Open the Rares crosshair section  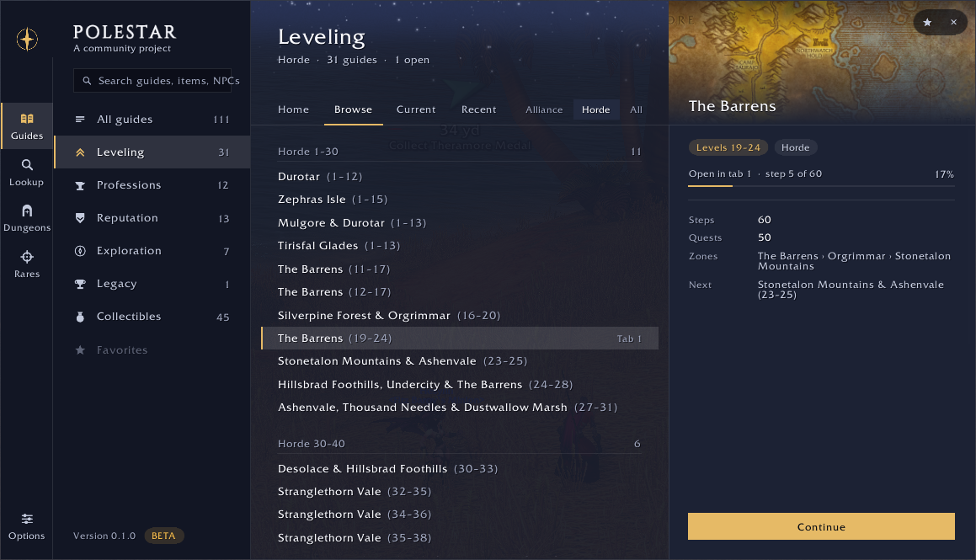27,264
